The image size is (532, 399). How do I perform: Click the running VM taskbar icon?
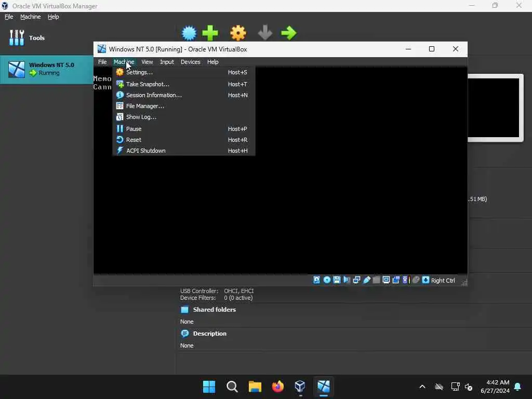323,387
